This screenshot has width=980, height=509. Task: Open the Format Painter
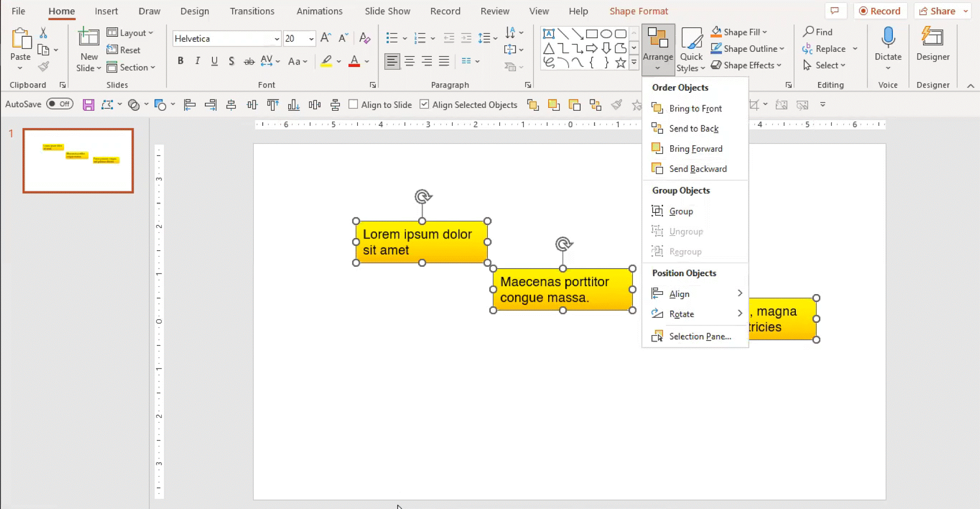pyautogui.click(x=44, y=66)
